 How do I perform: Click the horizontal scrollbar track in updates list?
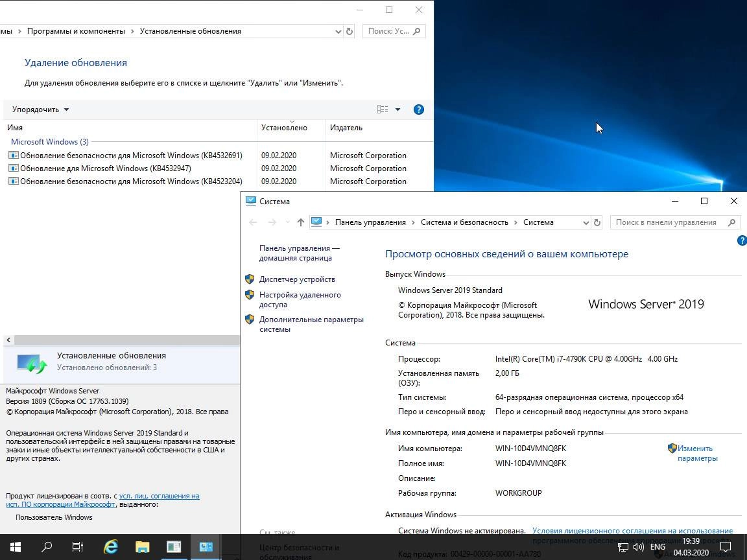pos(126,340)
